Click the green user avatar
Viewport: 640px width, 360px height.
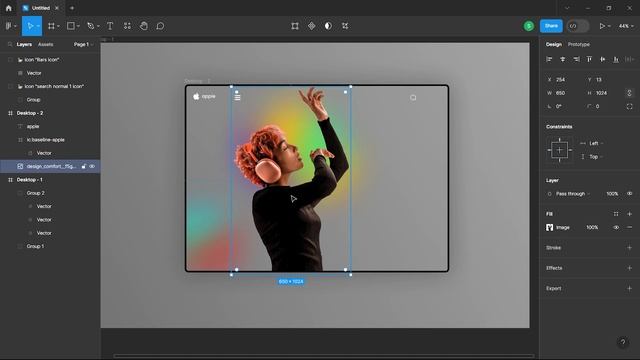[x=529, y=26]
